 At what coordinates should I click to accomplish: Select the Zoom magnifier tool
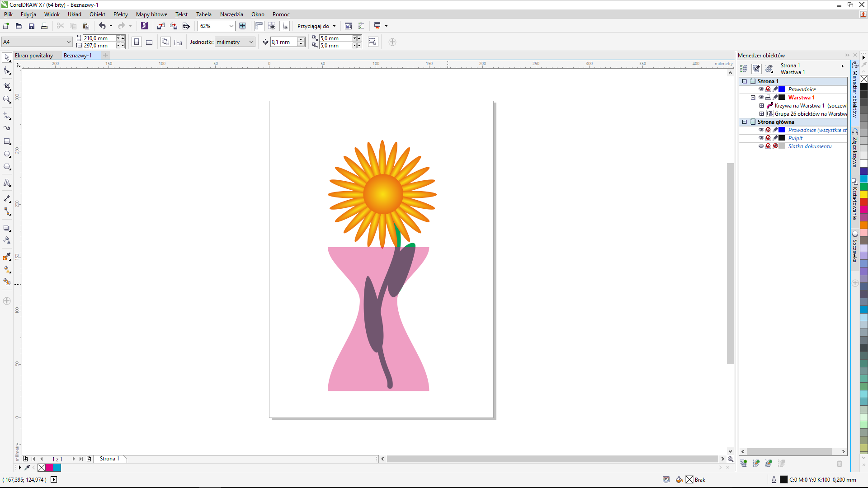[x=7, y=99]
